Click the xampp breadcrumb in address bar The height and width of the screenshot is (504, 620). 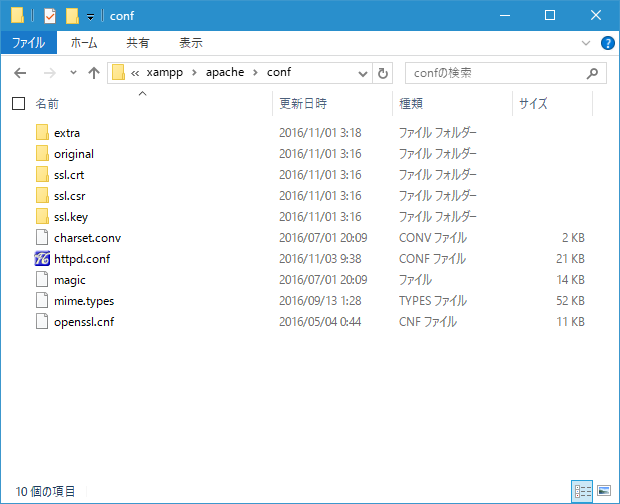point(164,73)
